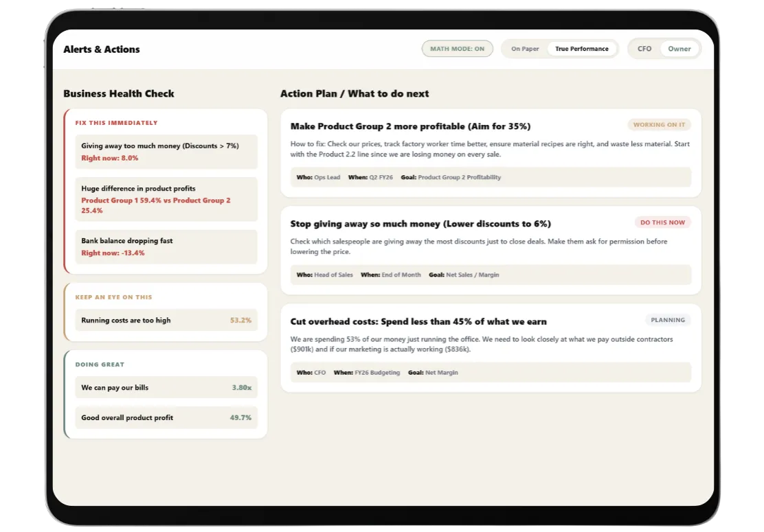Click the Goal: Net Sales / Margin field

(464, 275)
